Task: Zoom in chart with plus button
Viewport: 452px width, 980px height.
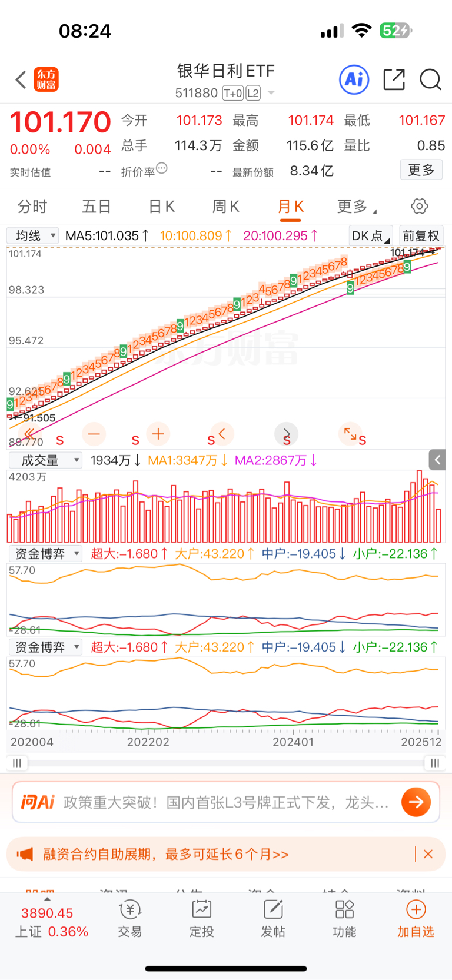Action: pyautogui.click(x=158, y=434)
